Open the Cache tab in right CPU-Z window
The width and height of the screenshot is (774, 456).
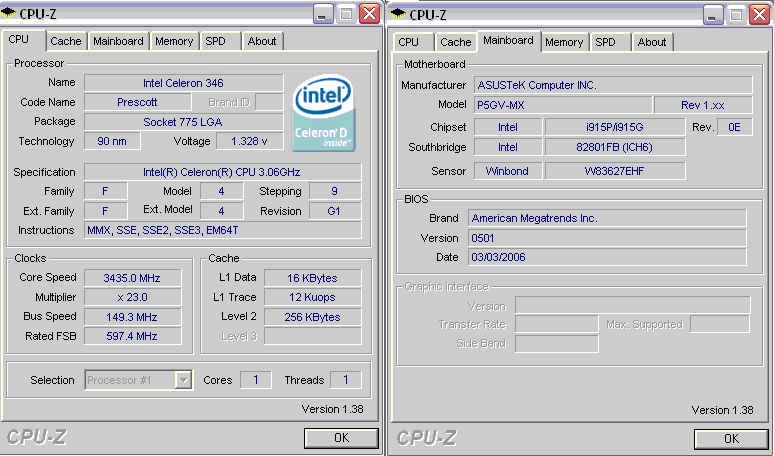455,42
